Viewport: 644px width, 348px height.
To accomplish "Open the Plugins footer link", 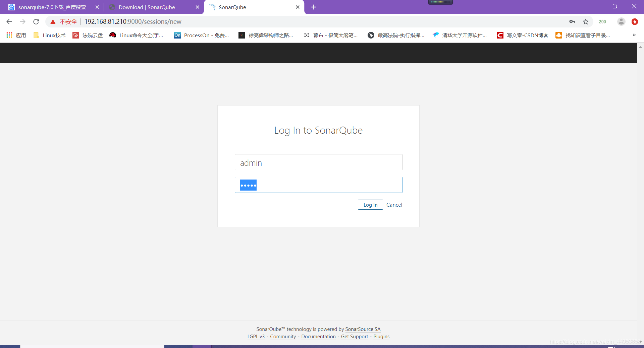I will click(381, 337).
